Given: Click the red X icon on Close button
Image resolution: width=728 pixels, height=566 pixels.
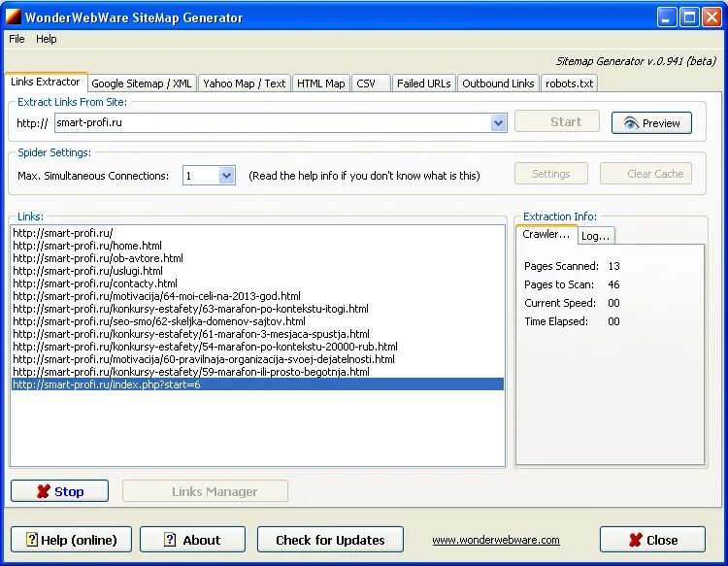Looking at the screenshot, I should pyautogui.click(x=636, y=540).
